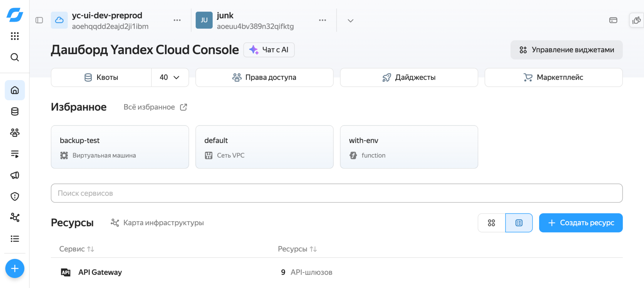Open the Квоты section
The height and width of the screenshot is (288, 644).
click(101, 77)
